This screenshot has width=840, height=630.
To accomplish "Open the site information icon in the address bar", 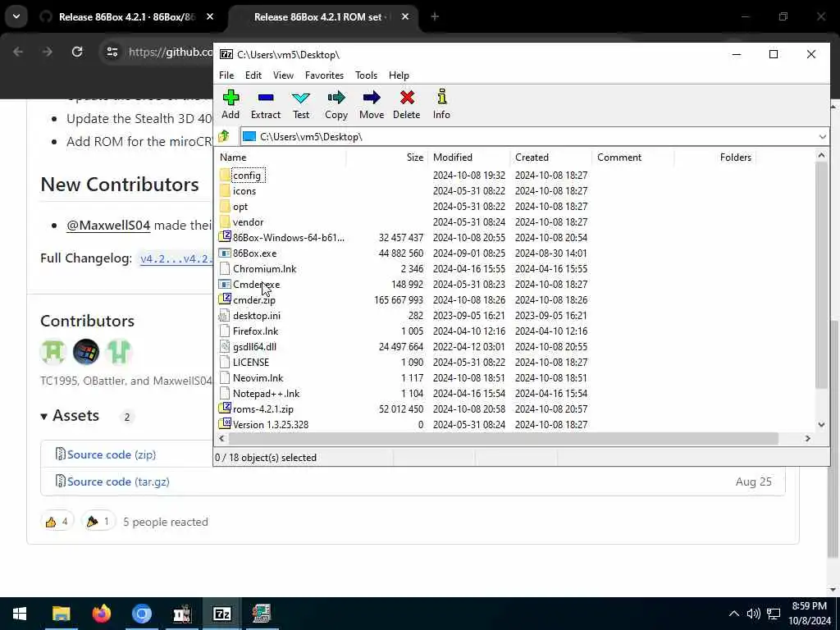I will tap(112, 52).
